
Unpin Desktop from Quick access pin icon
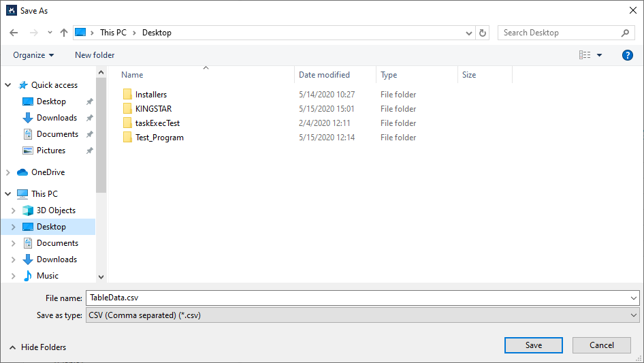pyautogui.click(x=89, y=101)
